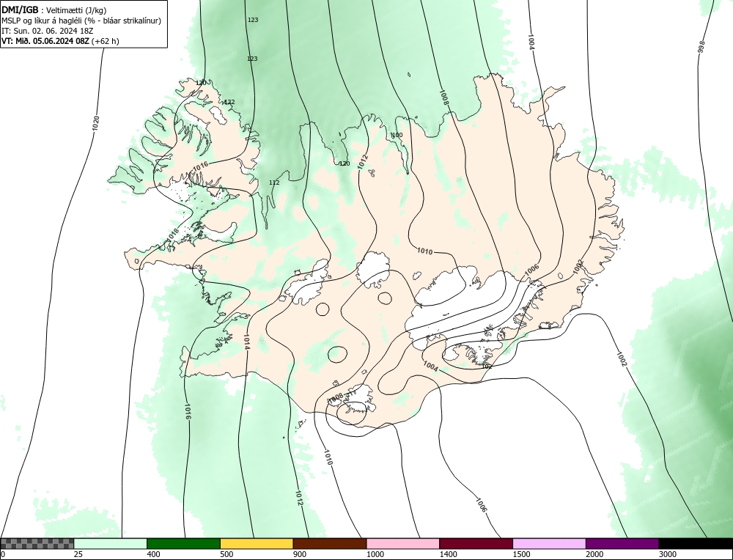The image size is (733, 560).
Task: Click the legend value '500'
Action: (x=226, y=554)
